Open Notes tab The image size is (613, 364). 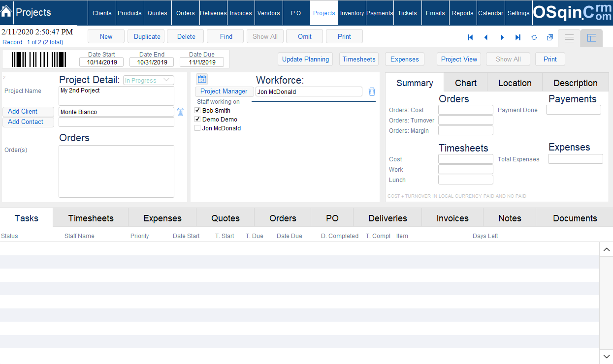(x=510, y=218)
